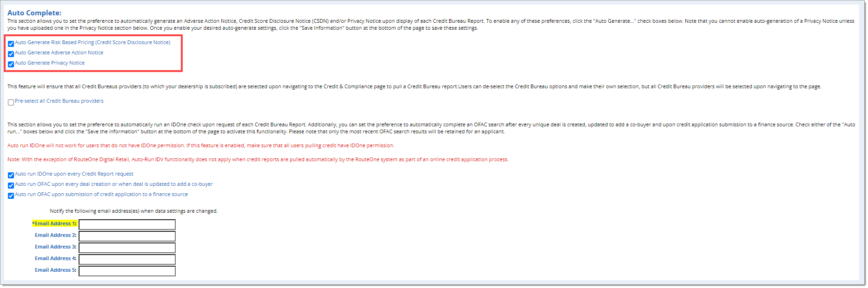Toggle Auto run OFAC upon deal creation checkbox
This screenshot has width=868, height=288.
[11, 186]
